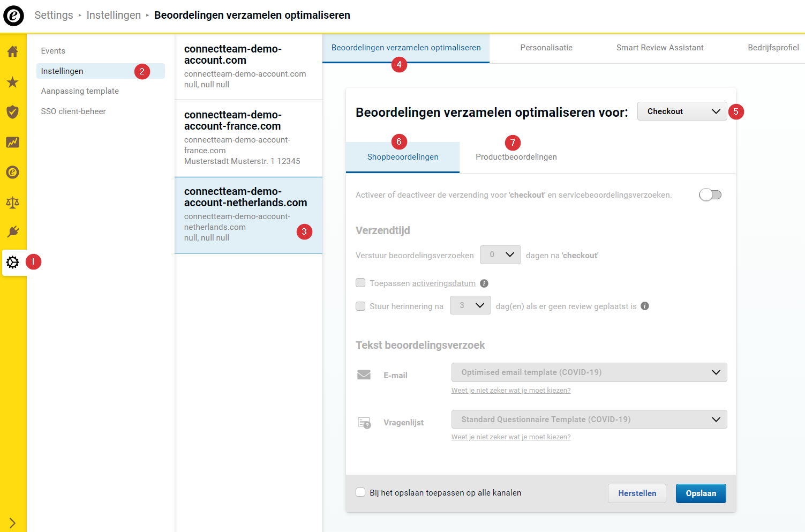Open the circular e-badge sidebar icon
Viewport: 805px width, 532px height.
tap(12, 172)
